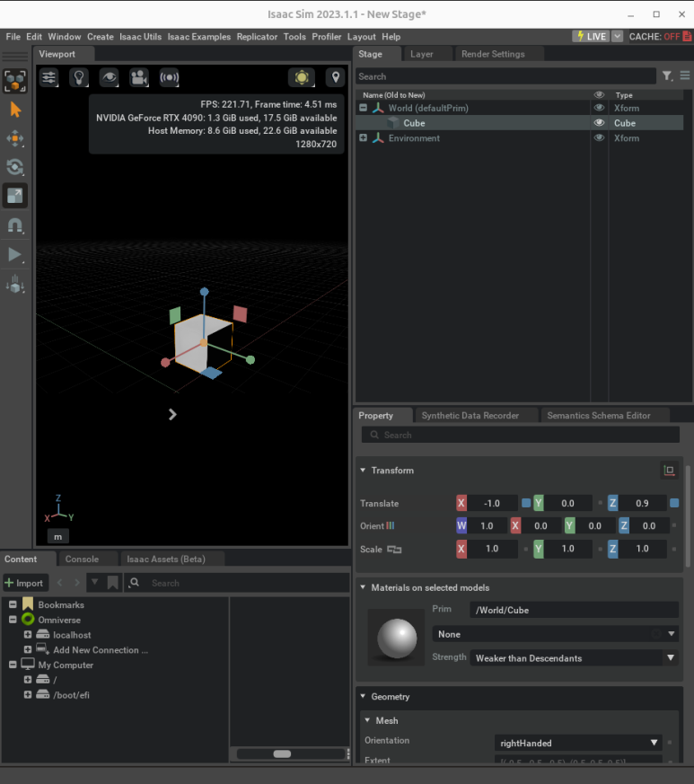The height and width of the screenshot is (784, 694).
Task: Open the viewport show/hide eye menu
Action: tap(109, 77)
